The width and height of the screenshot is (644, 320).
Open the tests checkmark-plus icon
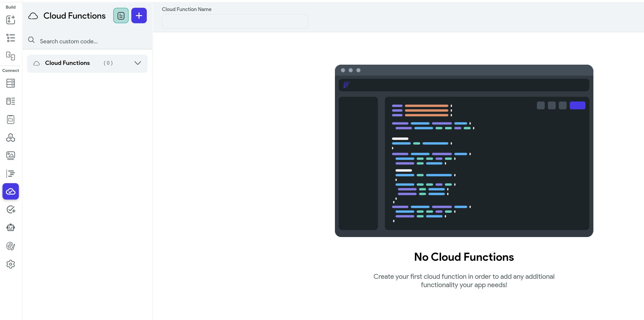[x=10, y=210]
